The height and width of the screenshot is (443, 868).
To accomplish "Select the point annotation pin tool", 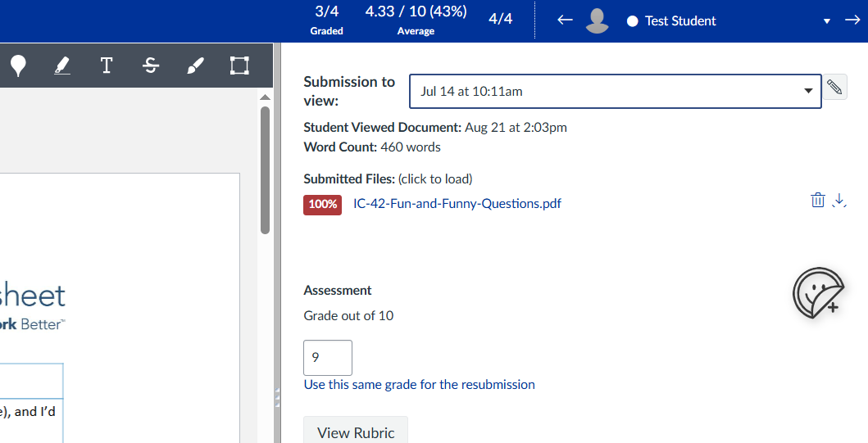I will pyautogui.click(x=18, y=66).
